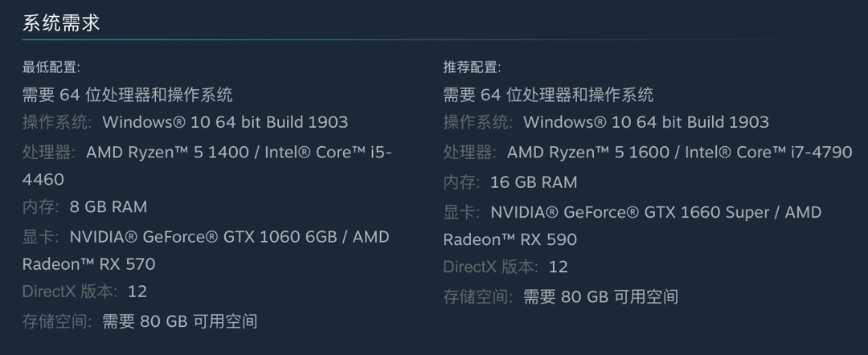Viewport: 868px width, 355px height.
Task: Click the 存储空间 label under 最低配置
Action: [57, 321]
